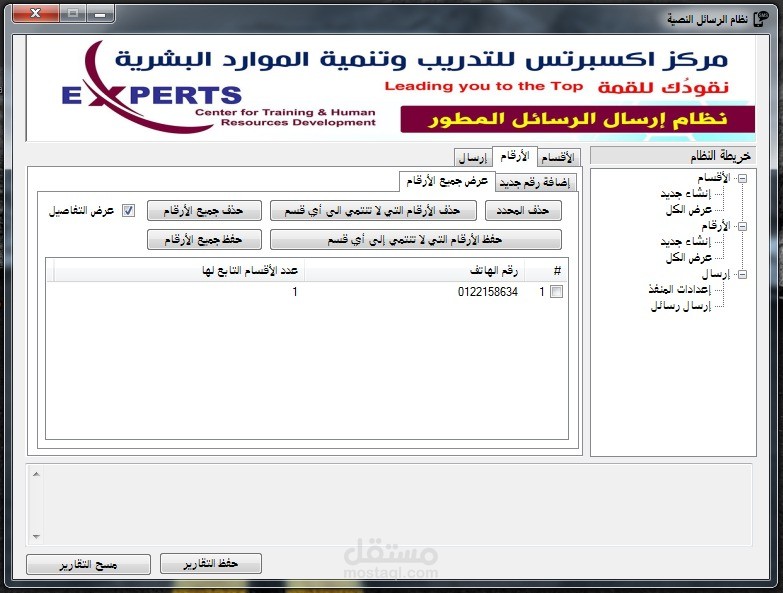Select the الأرقام root tree node label
The image size is (783, 593).
coord(716,226)
